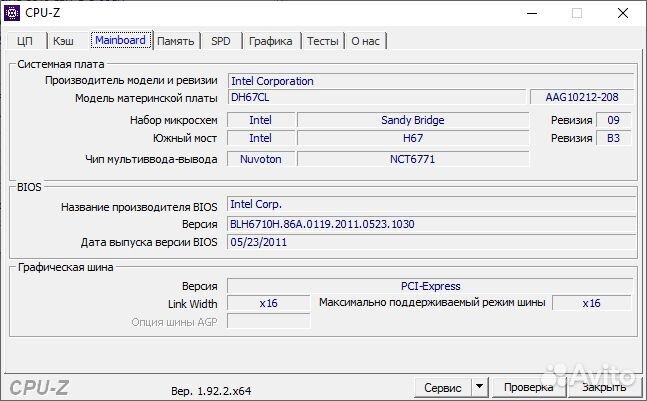Click the DH67CL motherboard model field

click(376, 97)
